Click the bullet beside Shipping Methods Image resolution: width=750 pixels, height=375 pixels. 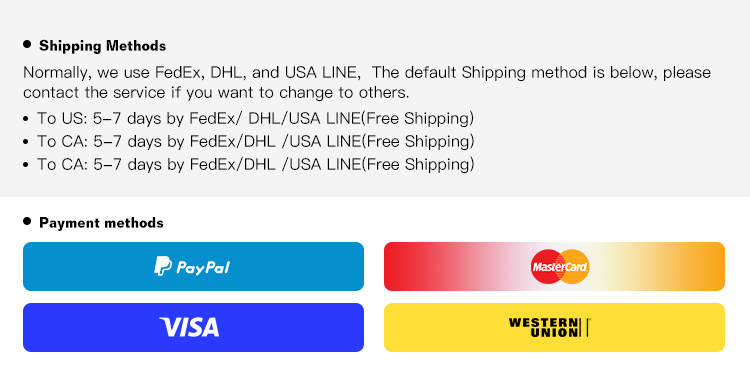pyautogui.click(x=27, y=44)
